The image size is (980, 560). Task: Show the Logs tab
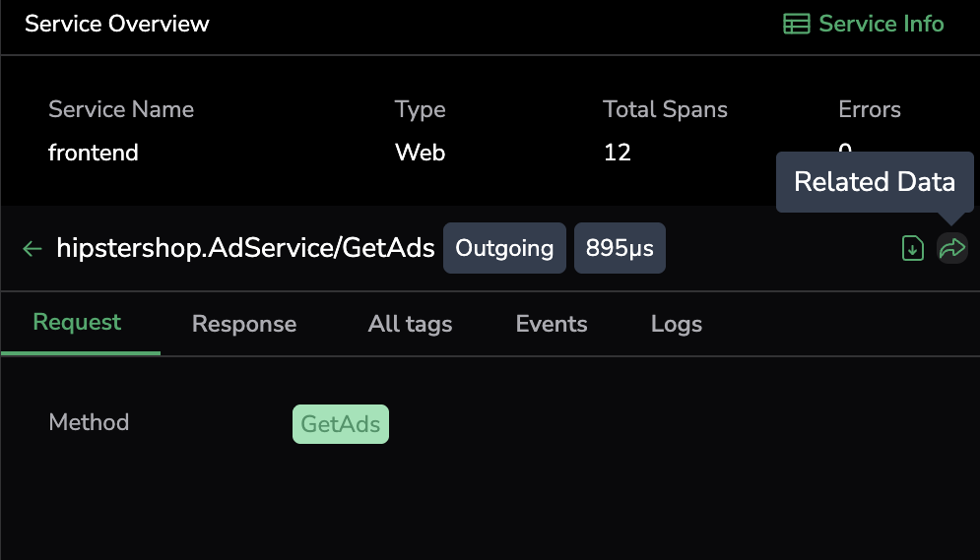coord(677,324)
